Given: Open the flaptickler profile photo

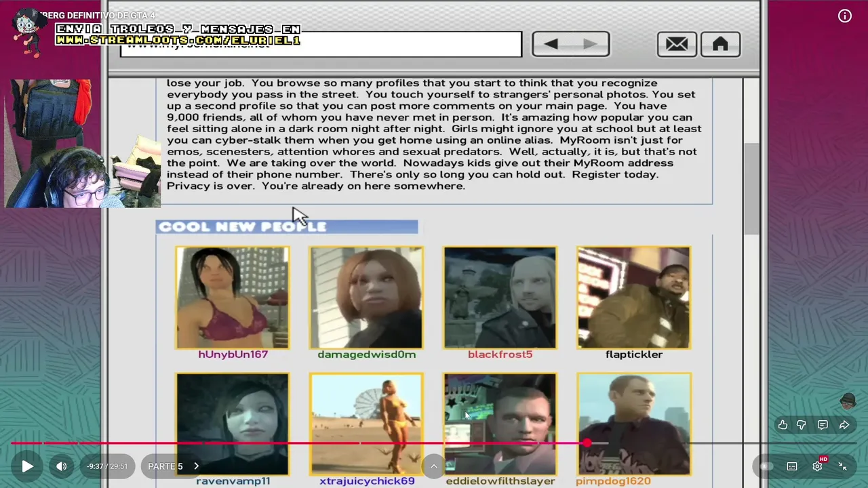Looking at the screenshot, I should (634, 298).
